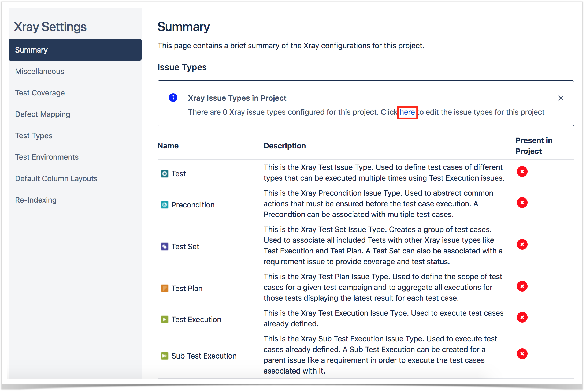Select Re-Indexing in the sidebar
The height and width of the screenshot is (392, 586).
coord(75,200)
